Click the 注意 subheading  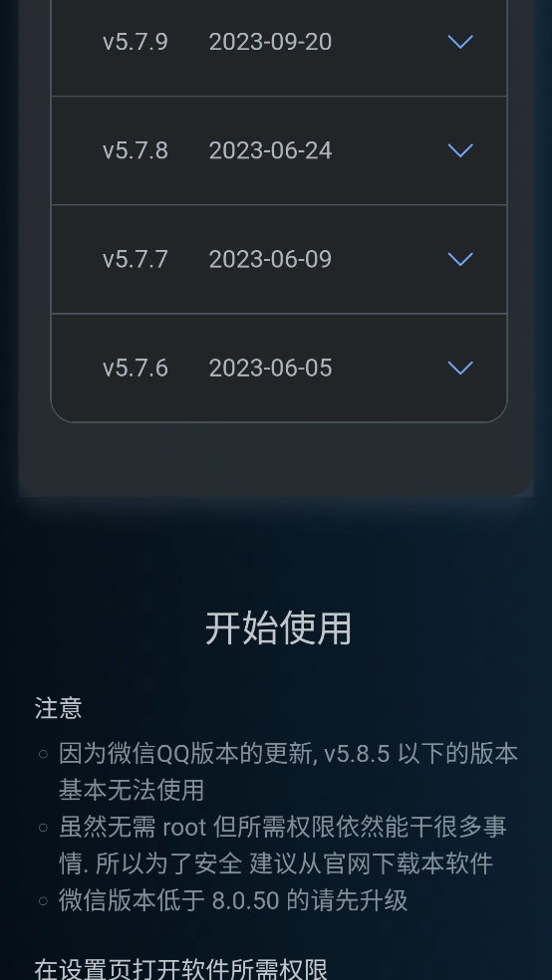coord(58,708)
